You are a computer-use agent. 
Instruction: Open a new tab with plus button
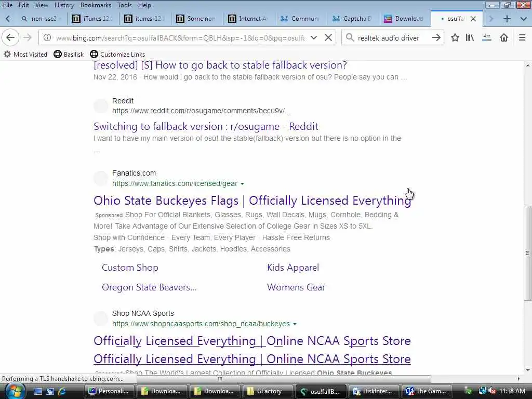(x=507, y=19)
